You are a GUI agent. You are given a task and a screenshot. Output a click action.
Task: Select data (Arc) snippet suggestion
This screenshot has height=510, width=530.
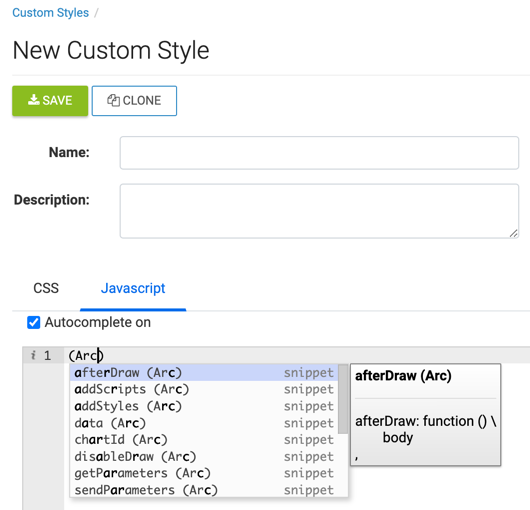[204, 423]
